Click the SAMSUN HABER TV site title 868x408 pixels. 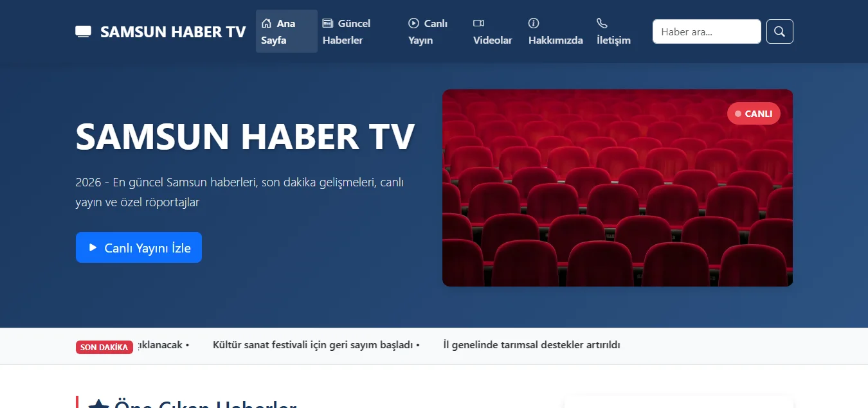(x=174, y=31)
